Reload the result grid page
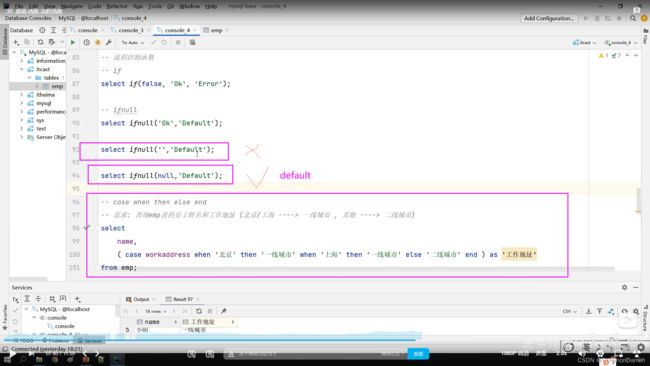650x366 pixels. (199, 311)
